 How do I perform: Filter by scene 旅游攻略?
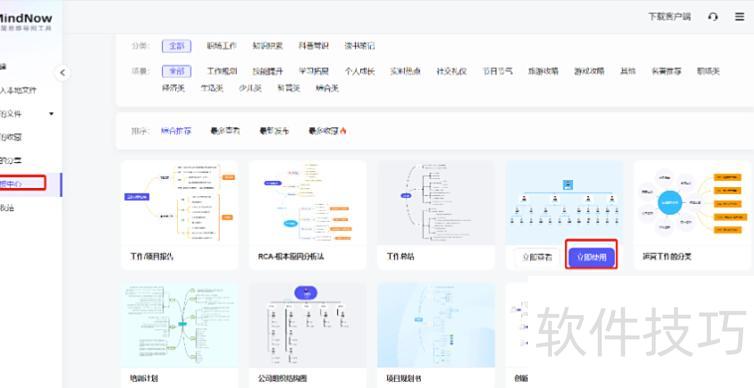543,72
